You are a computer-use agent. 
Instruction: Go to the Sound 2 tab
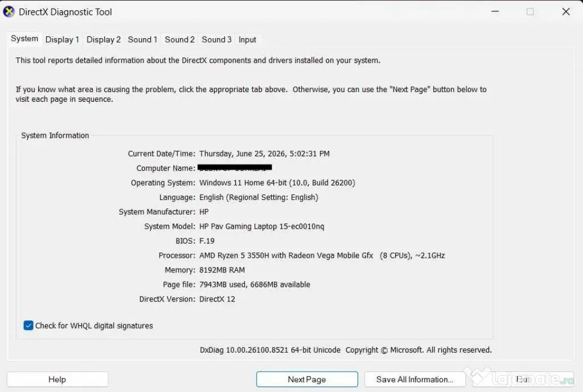(x=179, y=40)
